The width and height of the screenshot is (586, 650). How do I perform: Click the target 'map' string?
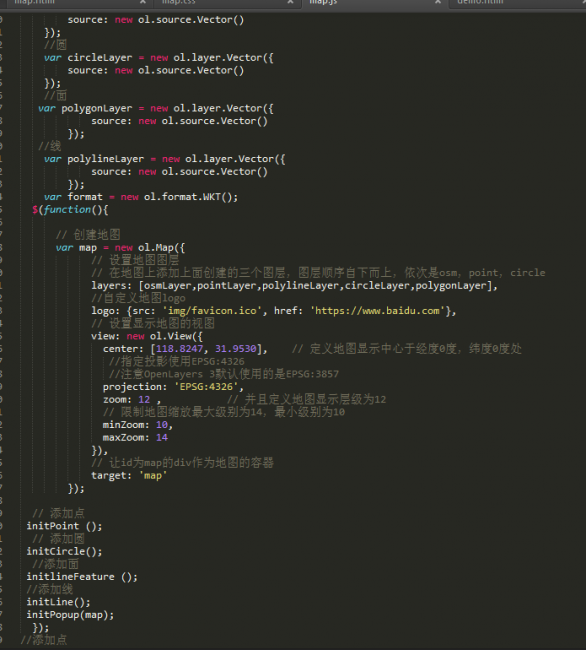click(x=153, y=476)
